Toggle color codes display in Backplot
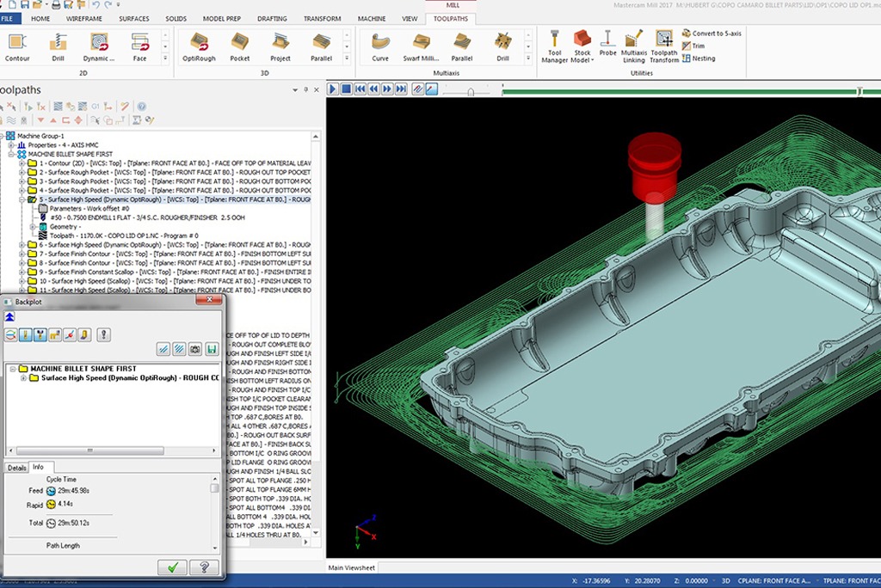 (x=10, y=334)
